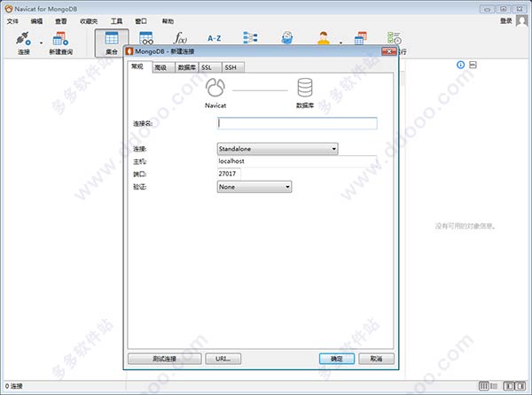
Task: Click the blue information icon in right pane
Action: point(460,65)
